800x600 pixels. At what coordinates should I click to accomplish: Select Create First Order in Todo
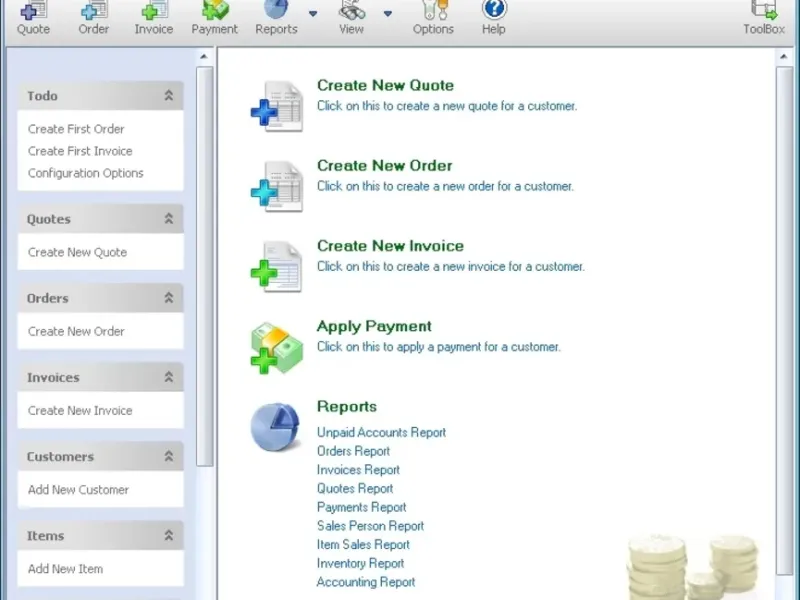click(x=76, y=129)
